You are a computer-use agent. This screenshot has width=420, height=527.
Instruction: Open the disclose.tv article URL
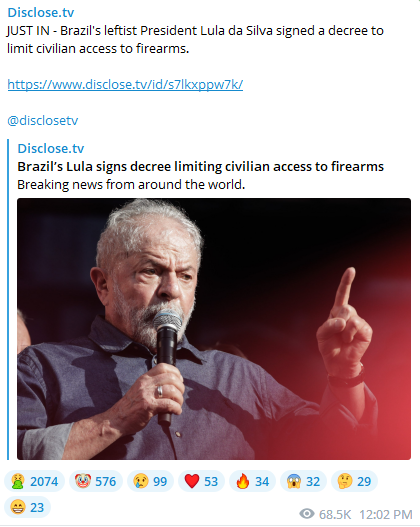[125, 84]
